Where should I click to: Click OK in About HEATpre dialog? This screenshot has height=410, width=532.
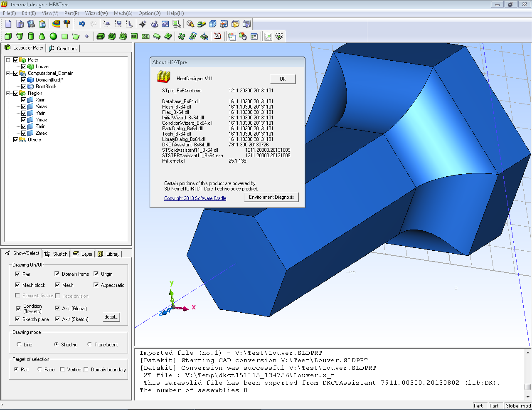click(x=283, y=79)
